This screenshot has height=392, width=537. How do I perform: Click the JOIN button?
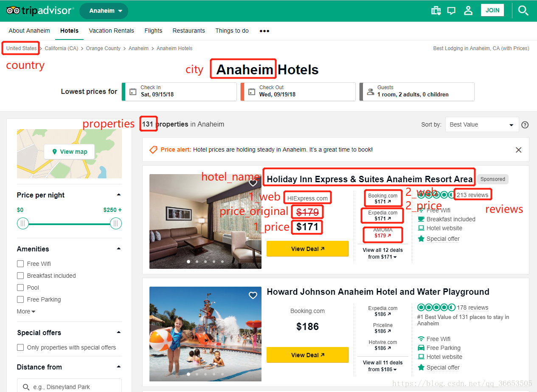tap(492, 10)
